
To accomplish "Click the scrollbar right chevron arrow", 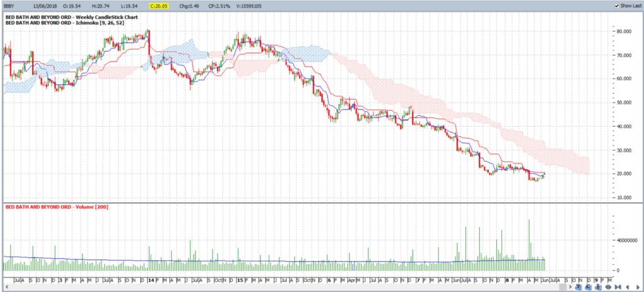I will (570, 287).
